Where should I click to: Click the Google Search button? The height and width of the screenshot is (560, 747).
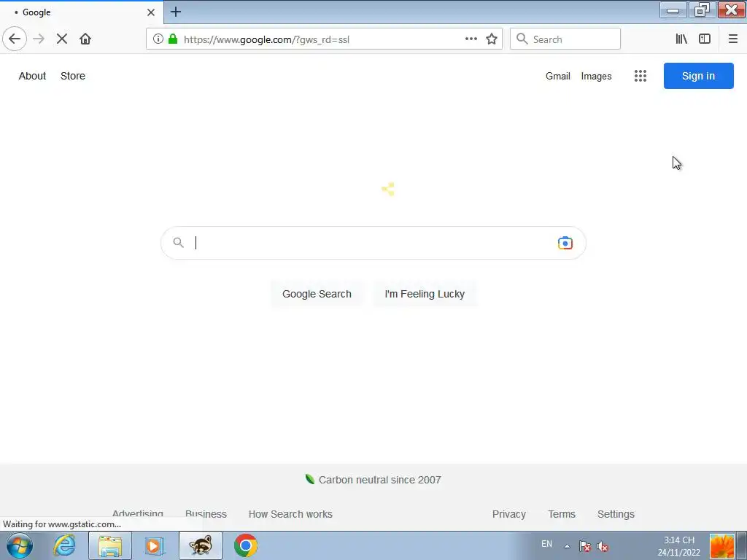[317, 294]
